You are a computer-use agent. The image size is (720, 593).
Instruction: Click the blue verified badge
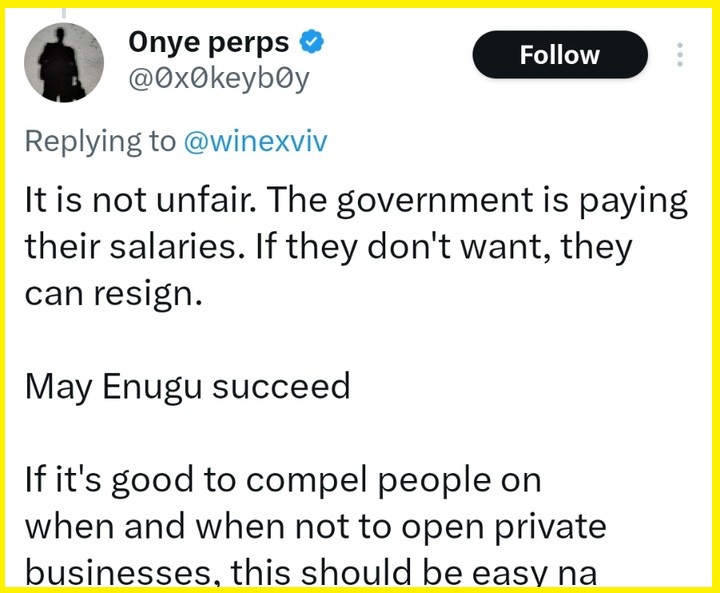(313, 43)
